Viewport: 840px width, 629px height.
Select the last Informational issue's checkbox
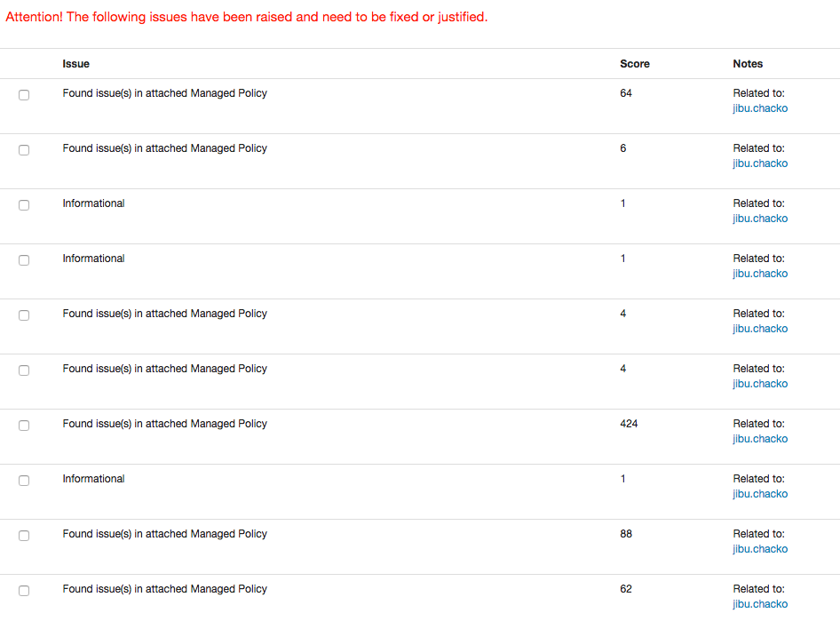(24, 480)
